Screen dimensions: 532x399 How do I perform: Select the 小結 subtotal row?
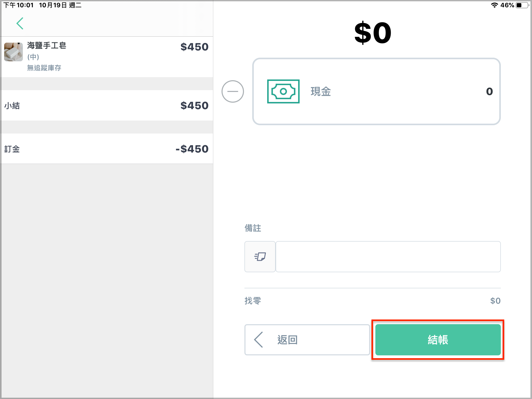click(107, 105)
